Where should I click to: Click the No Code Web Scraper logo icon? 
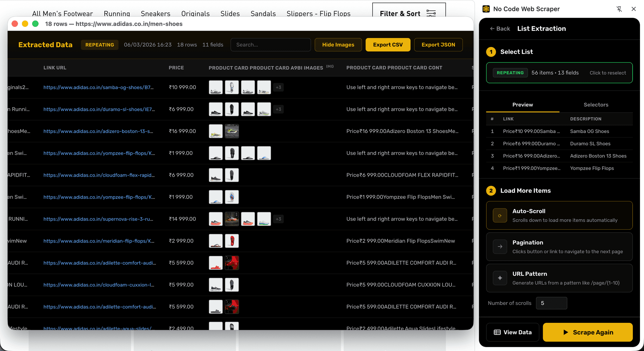coord(486,9)
